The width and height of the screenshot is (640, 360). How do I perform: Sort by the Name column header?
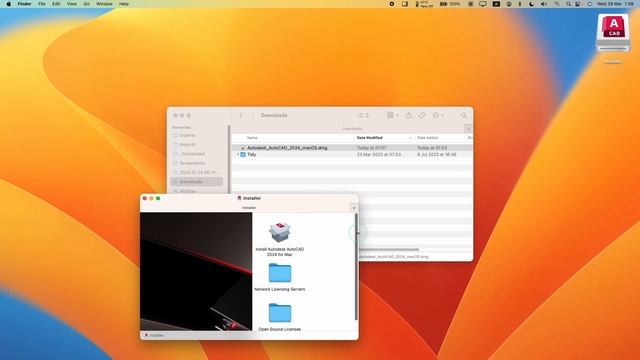click(252, 138)
